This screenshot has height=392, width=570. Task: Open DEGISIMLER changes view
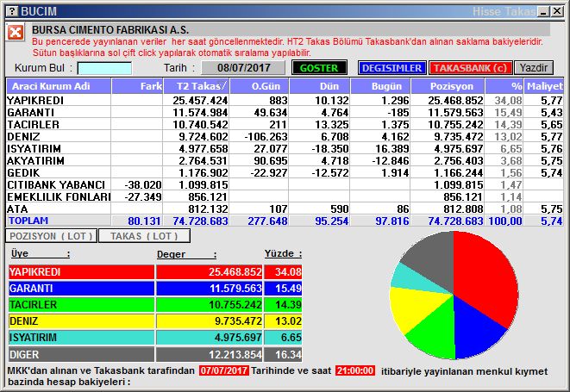(391, 68)
